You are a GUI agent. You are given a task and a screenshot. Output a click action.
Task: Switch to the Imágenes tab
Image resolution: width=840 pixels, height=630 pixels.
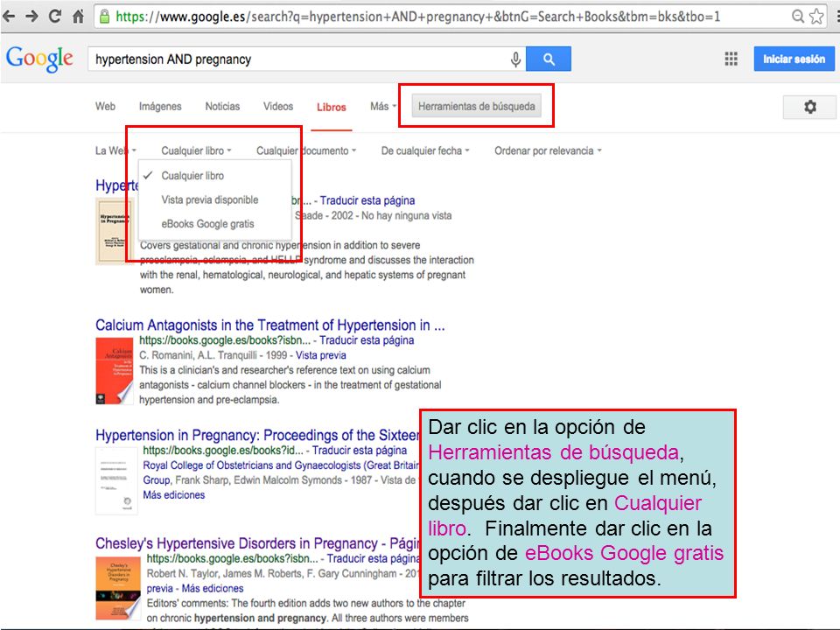(160, 106)
